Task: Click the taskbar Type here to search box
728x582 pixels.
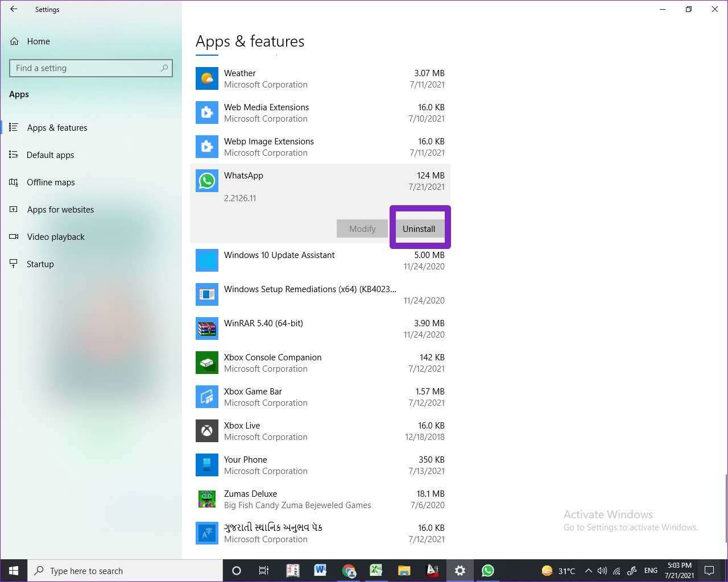Action: [x=125, y=571]
